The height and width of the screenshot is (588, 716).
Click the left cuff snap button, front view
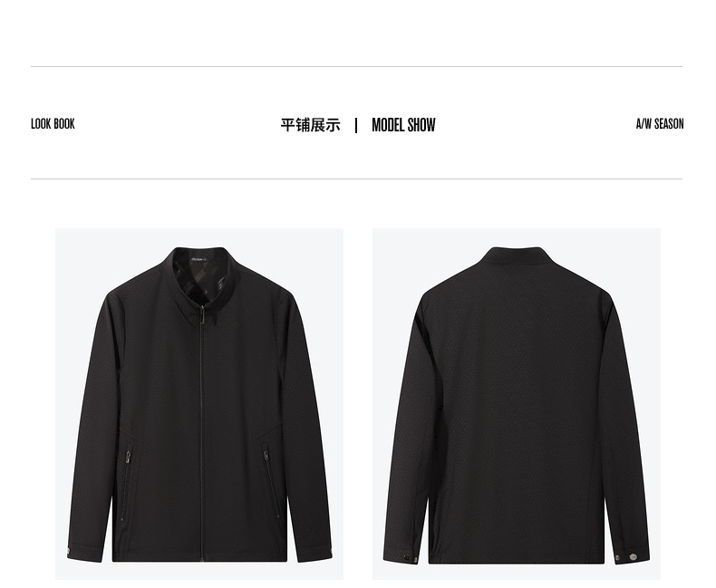[70, 552]
